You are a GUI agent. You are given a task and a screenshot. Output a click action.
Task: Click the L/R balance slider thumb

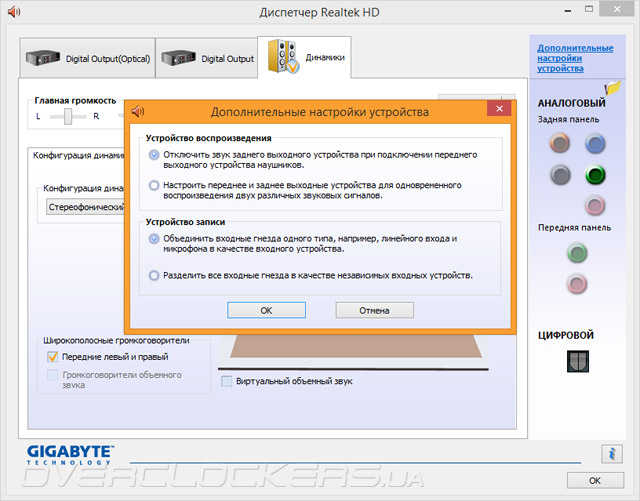click(68, 116)
